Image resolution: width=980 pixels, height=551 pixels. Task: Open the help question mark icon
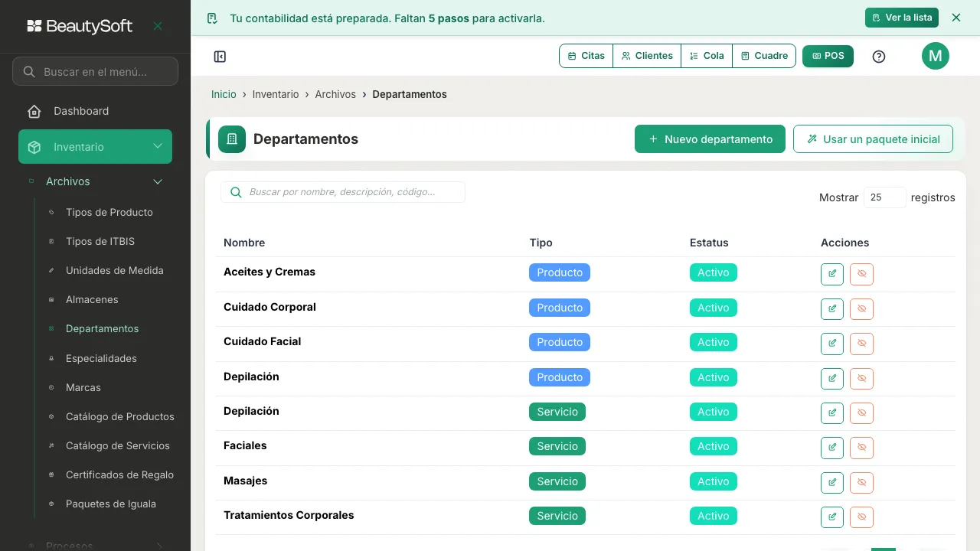point(879,57)
